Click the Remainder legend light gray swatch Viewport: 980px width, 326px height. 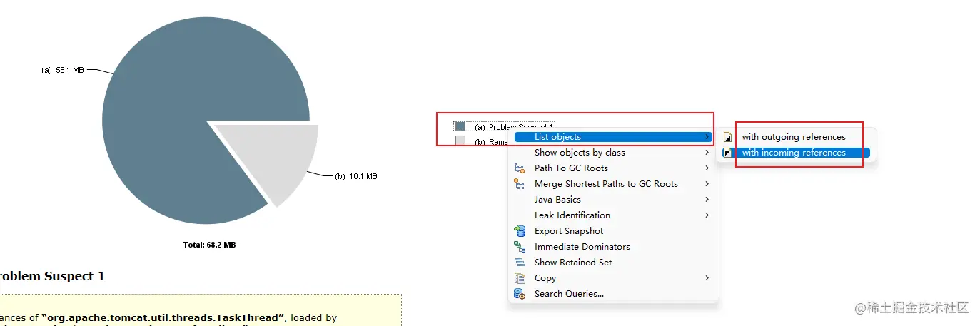click(x=460, y=141)
